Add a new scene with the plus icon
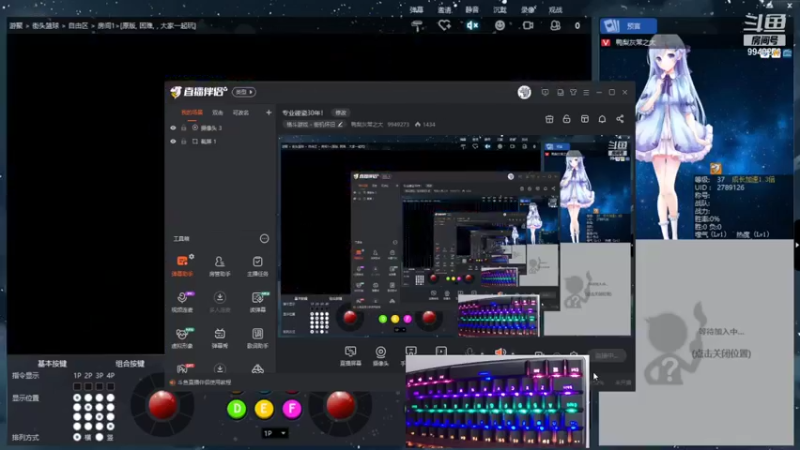Screen dimensions: 800x450 (268, 112)
